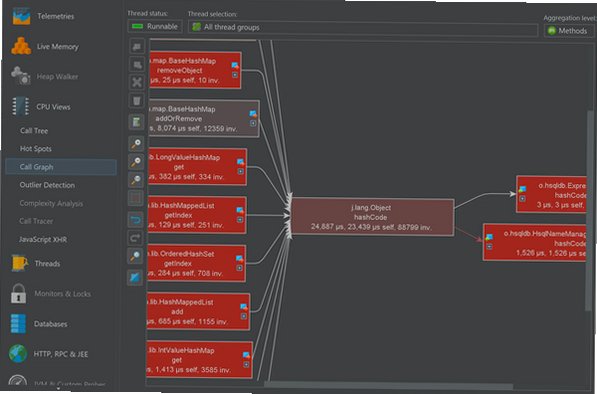Click the CPU Views chip icon
Image resolution: width=597 pixels, height=394 pixels.
pos(20,106)
